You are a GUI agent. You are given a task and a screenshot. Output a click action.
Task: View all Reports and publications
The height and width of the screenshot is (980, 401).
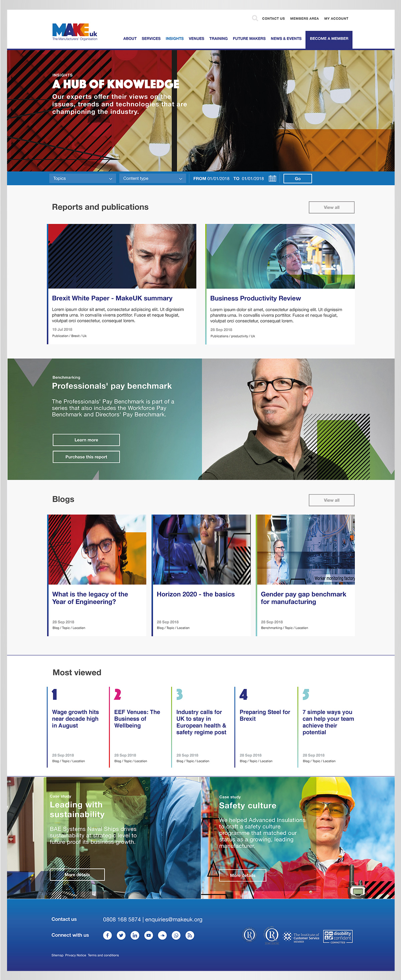pyautogui.click(x=331, y=207)
